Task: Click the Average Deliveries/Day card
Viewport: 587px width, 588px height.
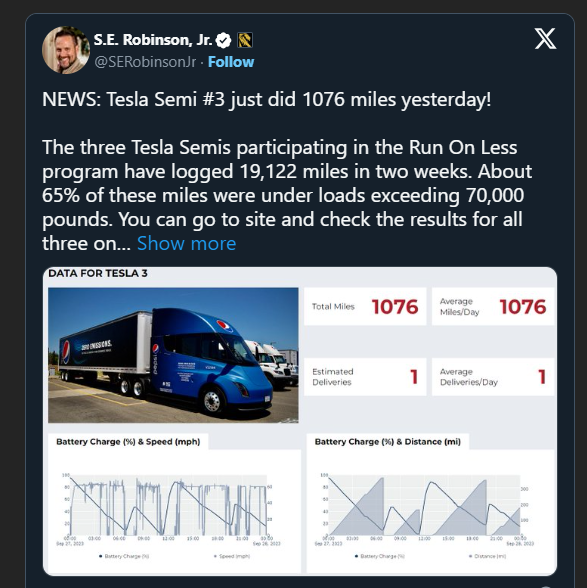Action: coord(493,377)
